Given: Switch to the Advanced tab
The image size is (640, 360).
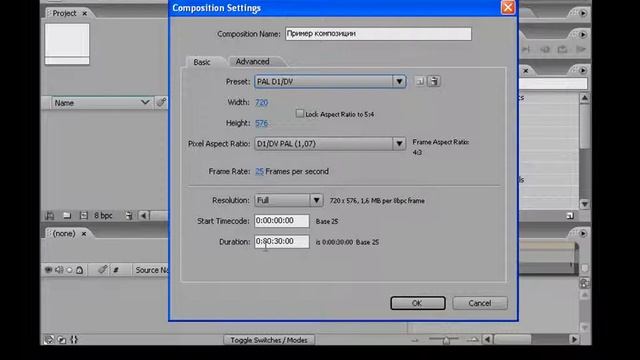Looking at the screenshot, I should [253, 61].
